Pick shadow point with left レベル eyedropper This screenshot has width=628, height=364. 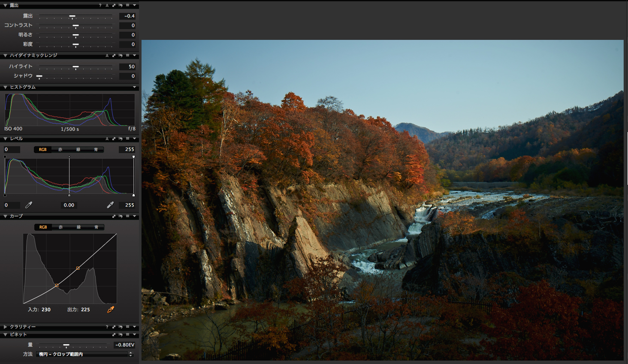point(29,205)
